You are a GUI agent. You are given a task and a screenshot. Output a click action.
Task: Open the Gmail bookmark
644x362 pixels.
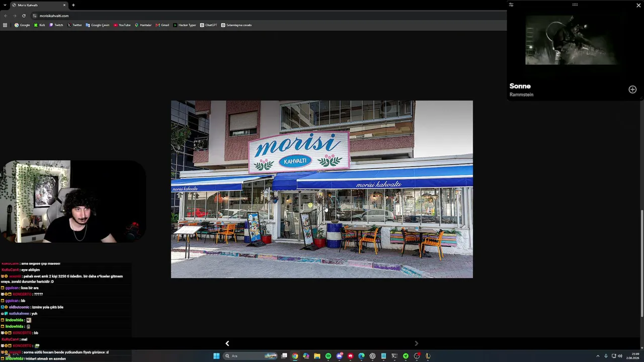pos(163,25)
